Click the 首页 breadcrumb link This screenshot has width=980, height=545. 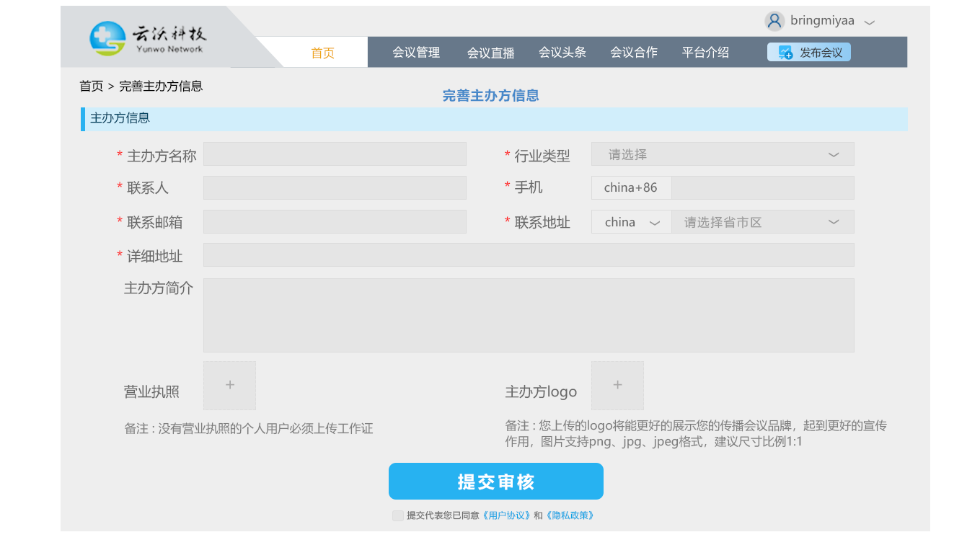coord(92,87)
